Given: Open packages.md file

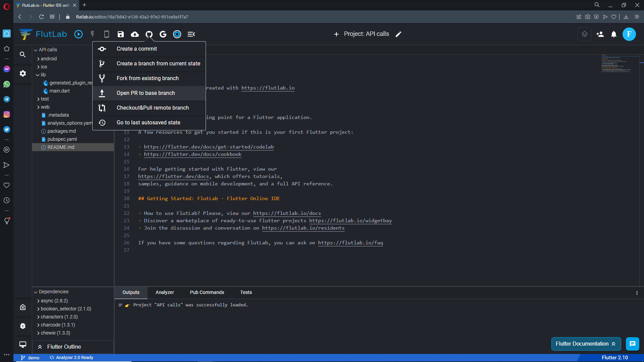Looking at the screenshot, I should pyautogui.click(x=61, y=131).
